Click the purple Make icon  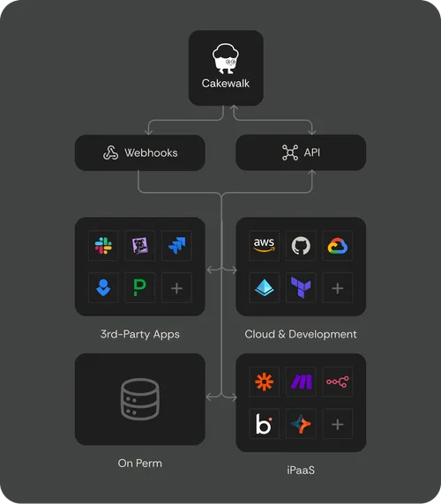[301, 382]
